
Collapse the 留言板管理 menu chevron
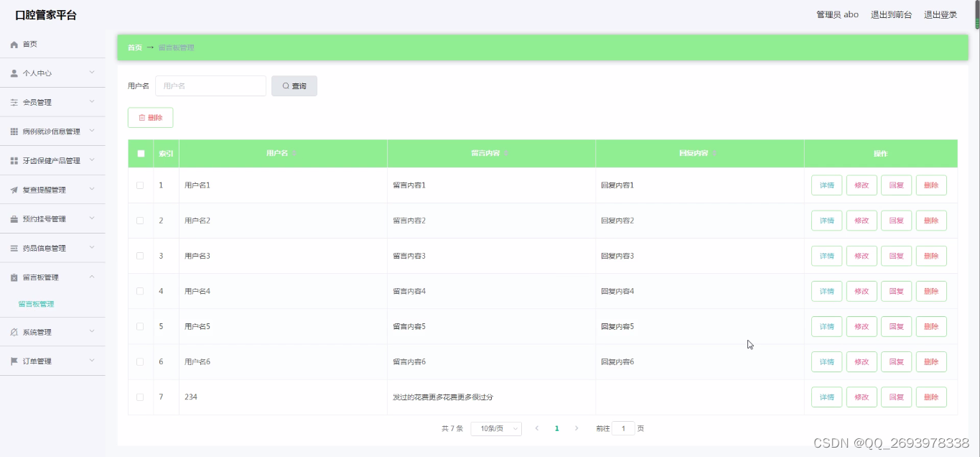(x=92, y=277)
